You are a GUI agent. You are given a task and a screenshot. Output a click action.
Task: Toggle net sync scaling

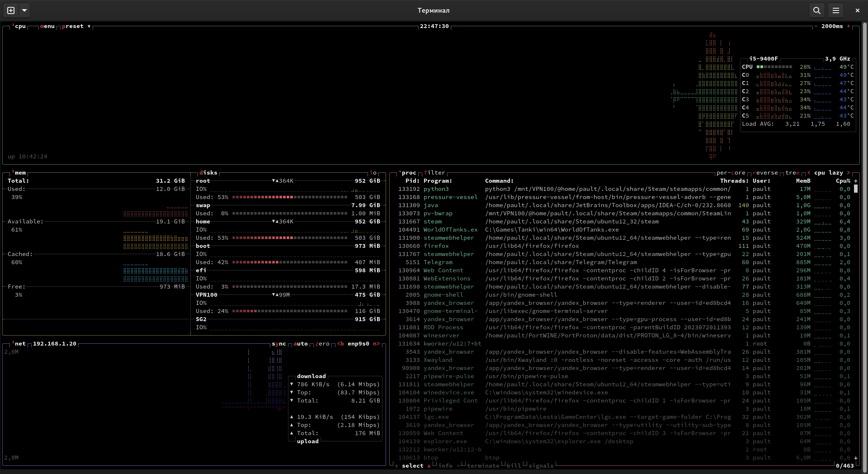279,344
